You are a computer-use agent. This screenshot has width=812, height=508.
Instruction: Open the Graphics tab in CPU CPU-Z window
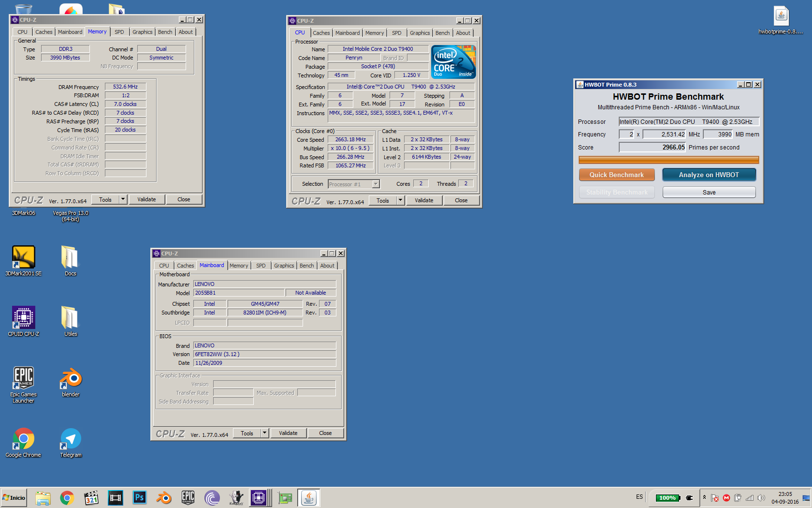coord(420,33)
